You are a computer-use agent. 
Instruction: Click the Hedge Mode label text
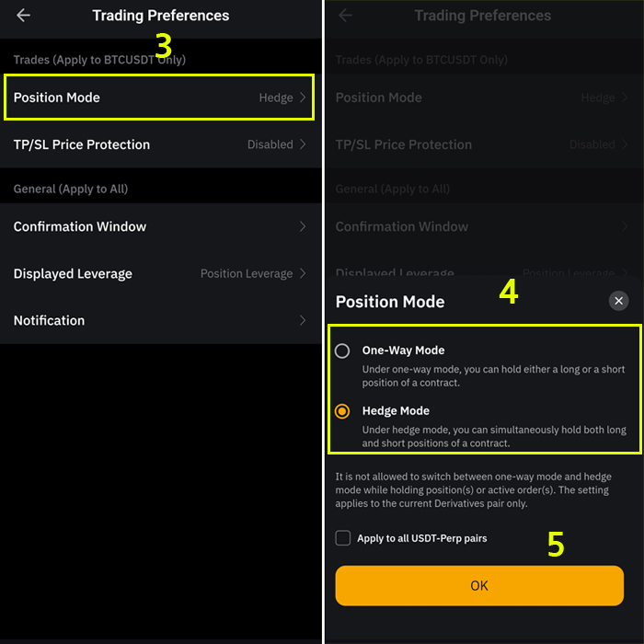pyautogui.click(x=396, y=410)
